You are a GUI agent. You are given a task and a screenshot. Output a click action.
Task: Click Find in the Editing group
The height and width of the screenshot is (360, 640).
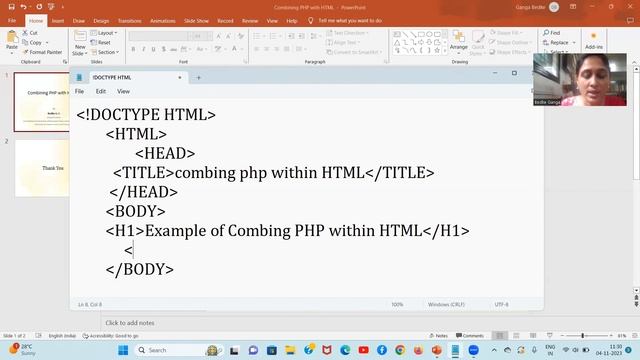[x=551, y=33]
